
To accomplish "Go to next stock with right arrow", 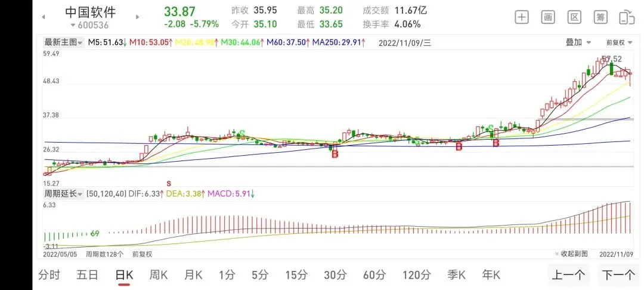I will 138,17.
